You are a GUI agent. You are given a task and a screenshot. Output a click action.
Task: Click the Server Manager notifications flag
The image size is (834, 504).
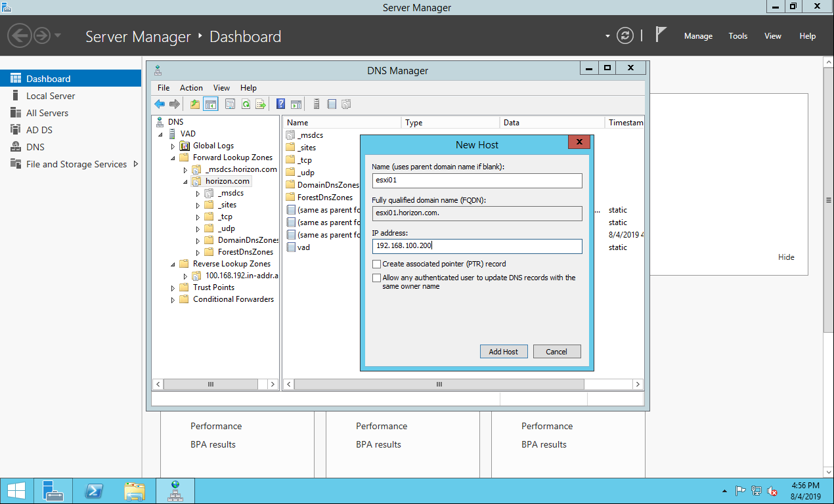pyautogui.click(x=661, y=35)
